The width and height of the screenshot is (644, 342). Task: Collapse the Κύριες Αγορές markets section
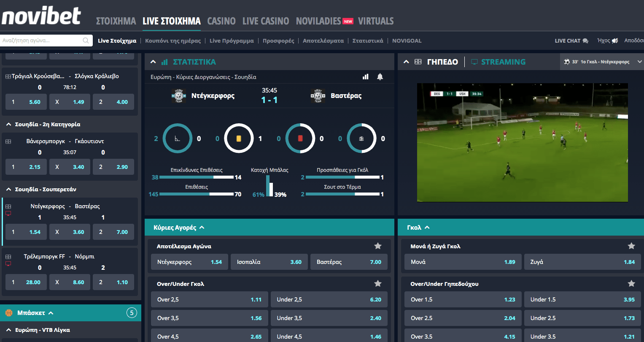coord(202,227)
